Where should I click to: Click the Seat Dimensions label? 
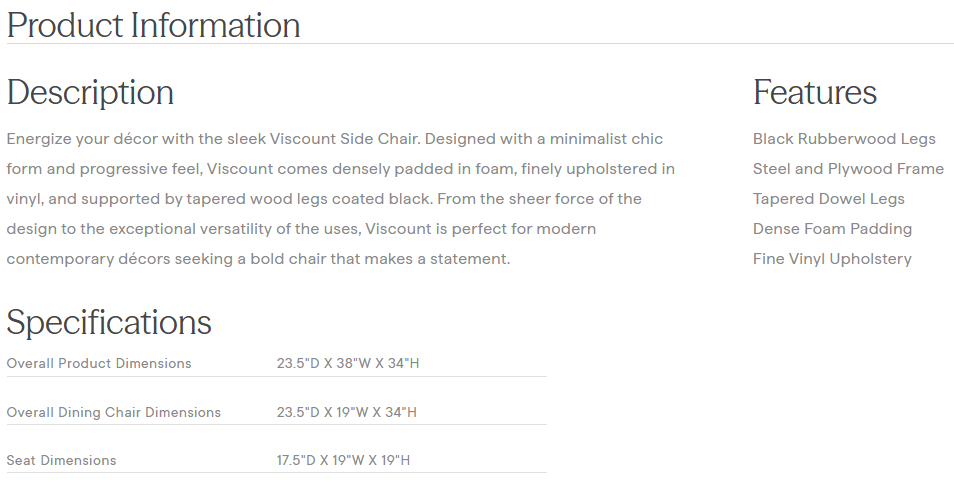pos(62,460)
